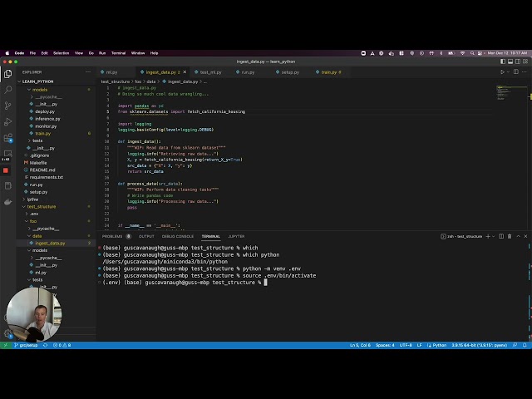Image resolution: width=532 pixels, height=399 pixels.
Task: Synchronize changes icon in status bar
Action: 46,345
